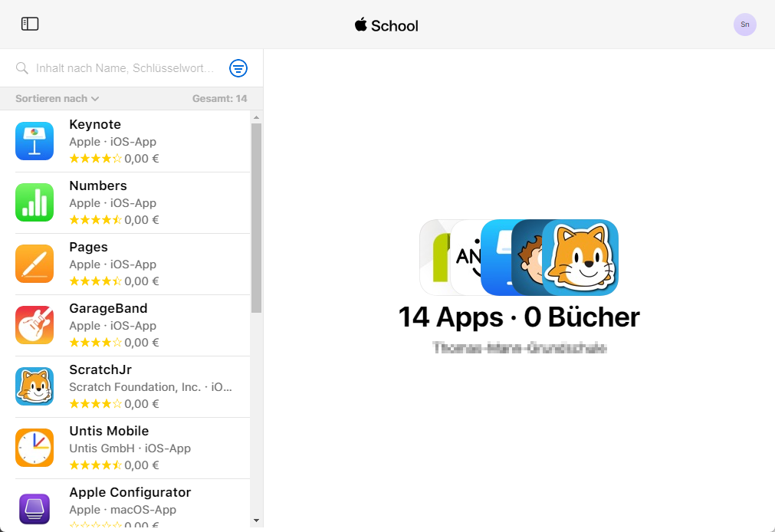Open the Numbers list entry title

[x=98, y=186]
